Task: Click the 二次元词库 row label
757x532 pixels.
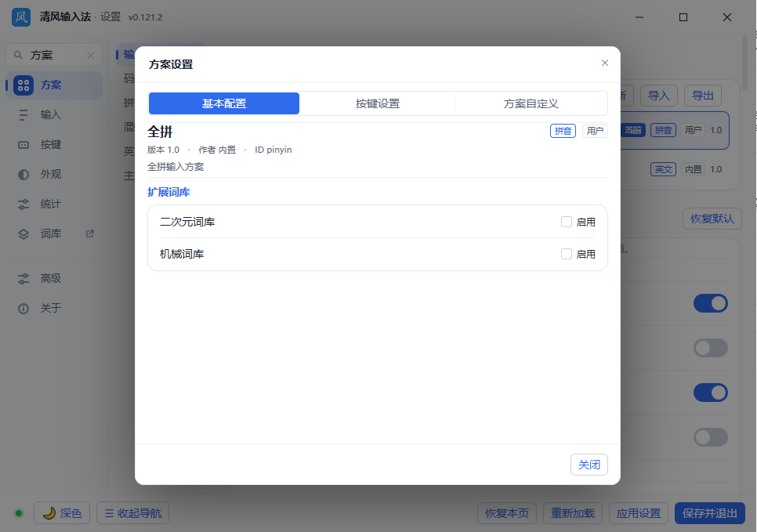Action: [x=187, y=222]
